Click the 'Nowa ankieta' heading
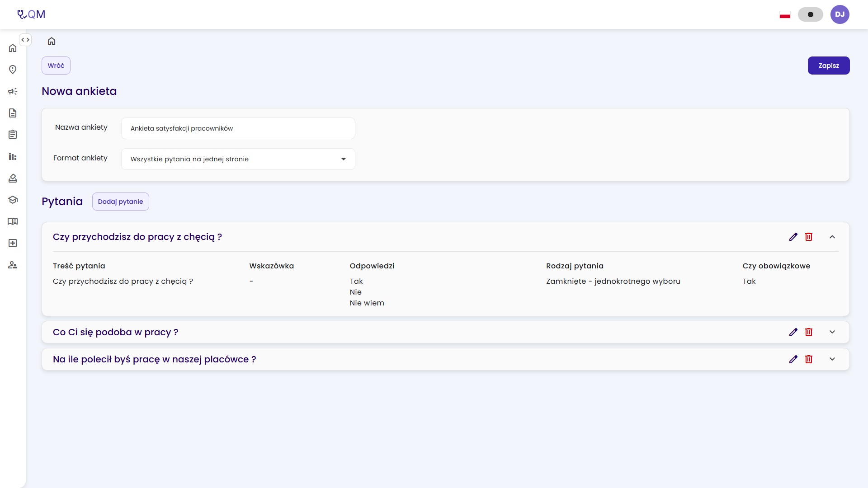Viewport: 868px width, 488px height. coord(79,91)
